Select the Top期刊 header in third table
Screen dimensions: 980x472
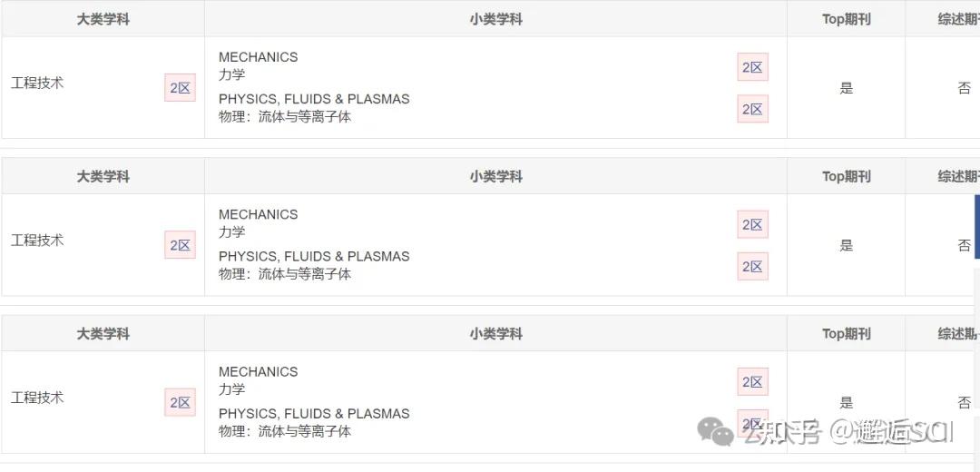pos(847,334)
